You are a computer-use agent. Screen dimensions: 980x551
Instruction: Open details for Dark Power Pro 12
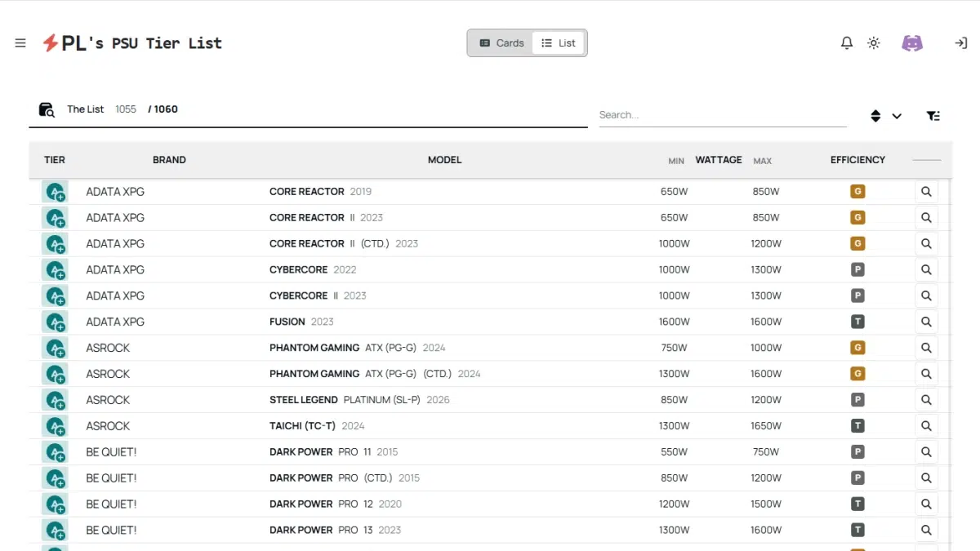point(926,504)
